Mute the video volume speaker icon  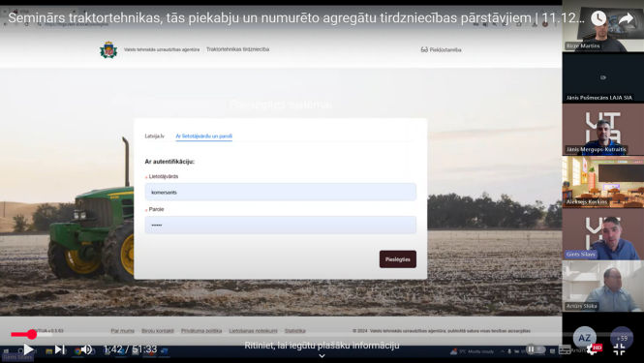click(x=86, y=349)
